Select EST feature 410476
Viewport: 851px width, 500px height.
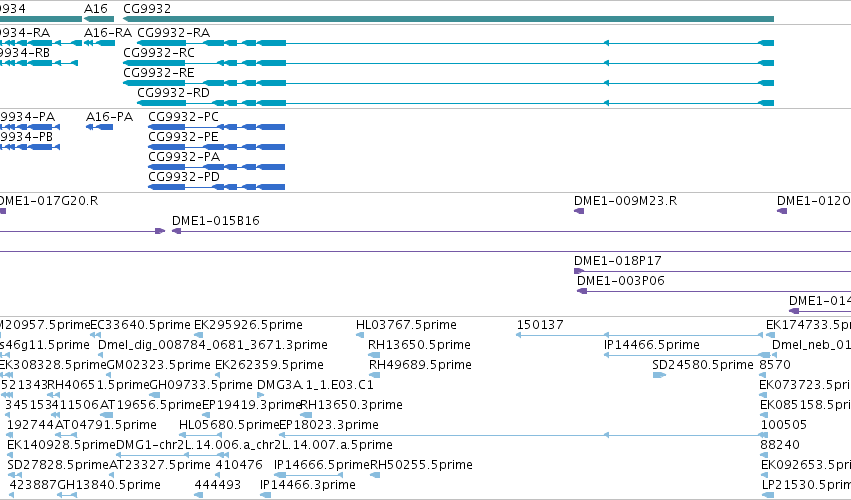pos(219,475)
